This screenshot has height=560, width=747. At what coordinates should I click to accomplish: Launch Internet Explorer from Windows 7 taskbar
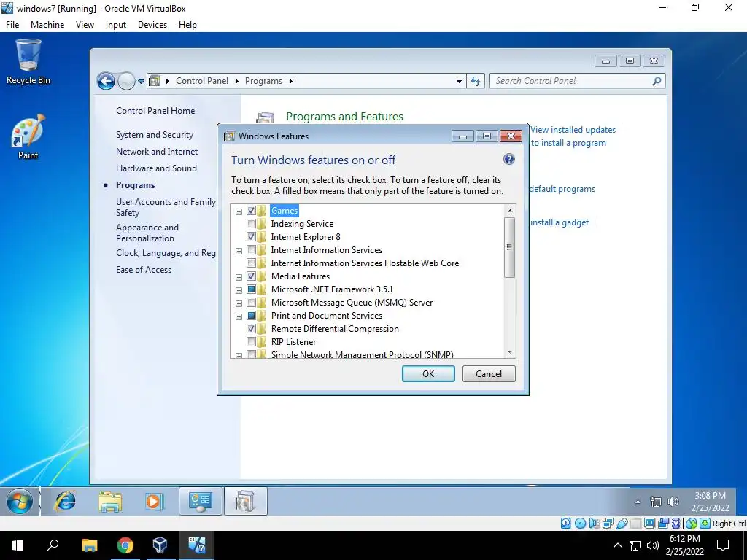coord(65,501)
